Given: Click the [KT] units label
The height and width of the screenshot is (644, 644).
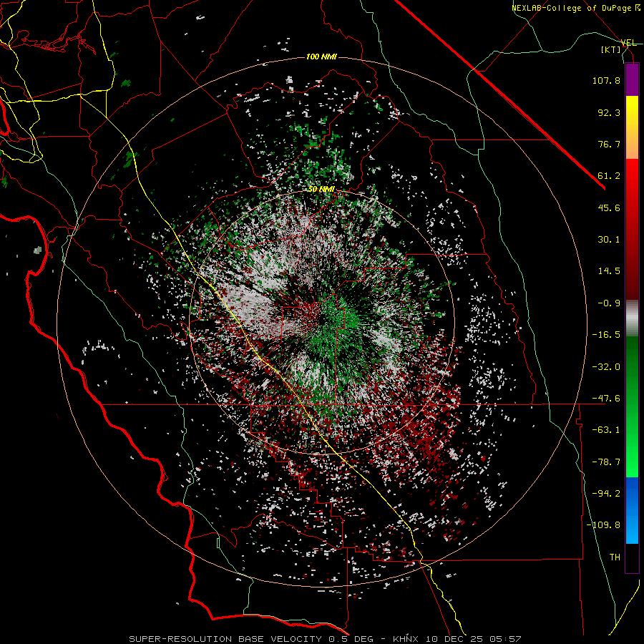Looking at the screenshot, I should 611,49.
